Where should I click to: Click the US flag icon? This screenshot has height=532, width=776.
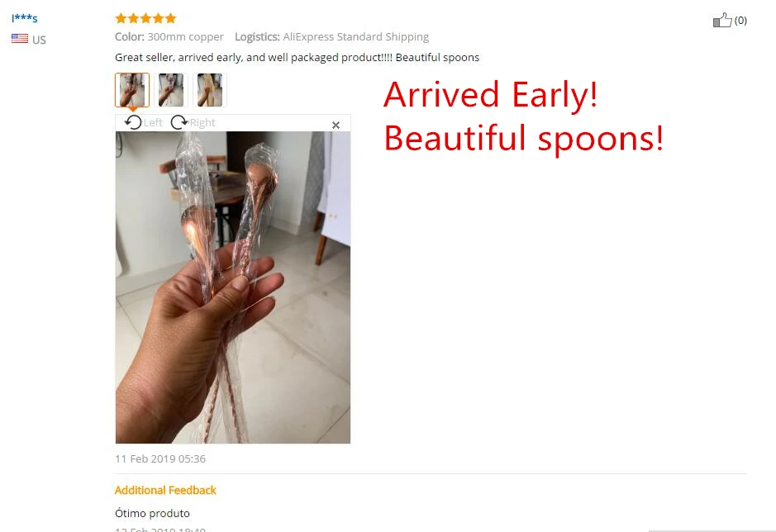[20, 39]
